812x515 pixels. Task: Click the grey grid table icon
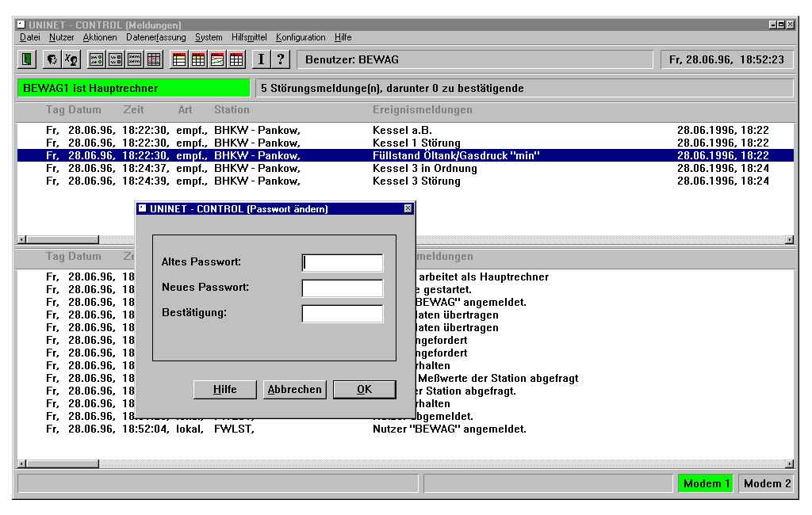154,59
